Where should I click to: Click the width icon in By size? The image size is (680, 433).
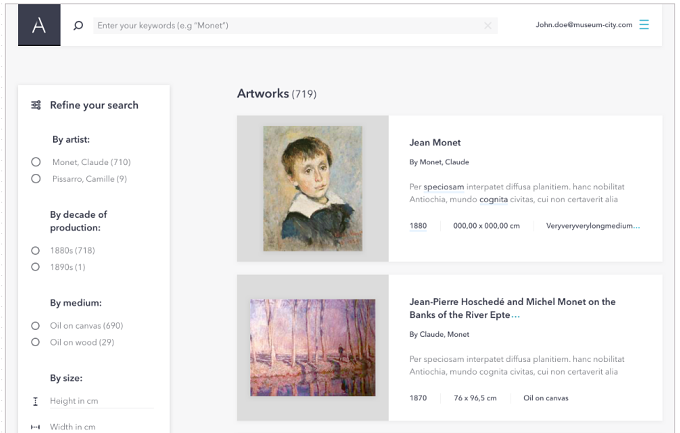click(x=36, y=427)
